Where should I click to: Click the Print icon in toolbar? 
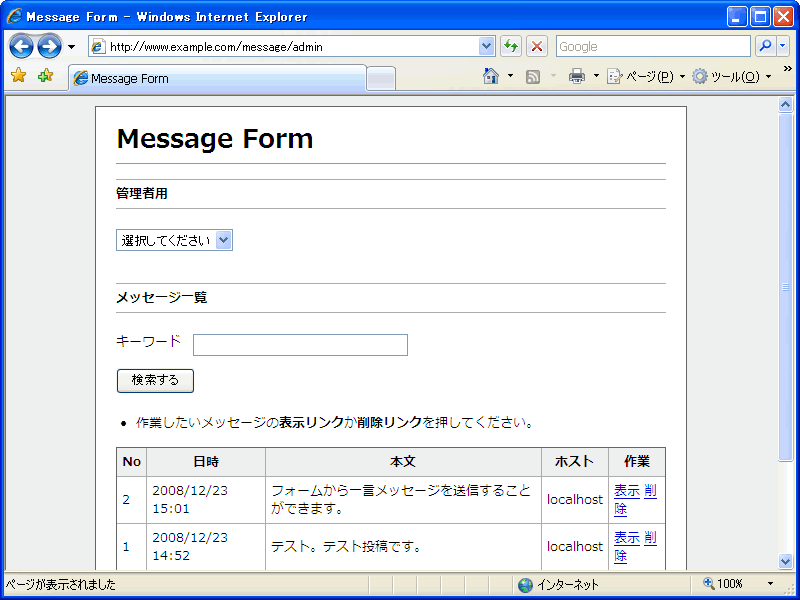pyautogui.click(x=577, y=76)
